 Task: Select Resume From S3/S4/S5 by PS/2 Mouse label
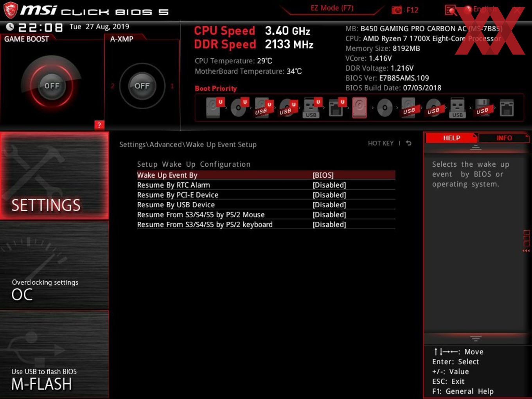pos(201,215)
